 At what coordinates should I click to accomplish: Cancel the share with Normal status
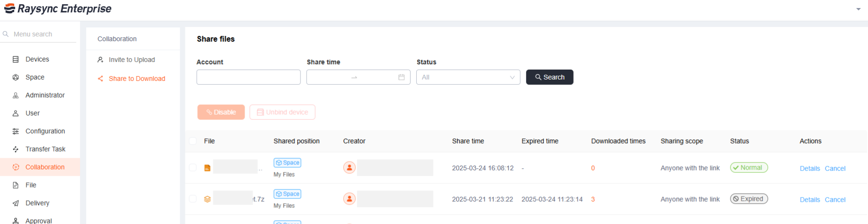click(x=835, y=169)
